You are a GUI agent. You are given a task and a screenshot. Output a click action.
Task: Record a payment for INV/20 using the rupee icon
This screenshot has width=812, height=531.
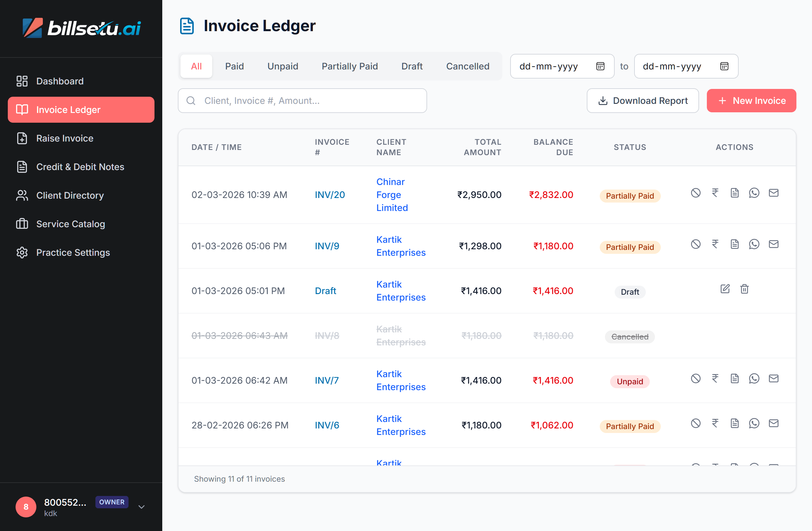point(715,192)
